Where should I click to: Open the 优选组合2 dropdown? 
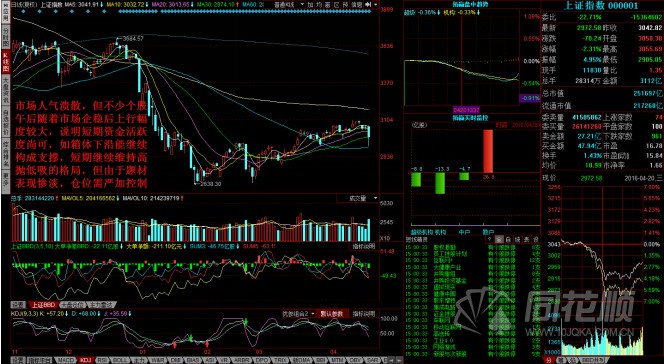coord(299,314)
